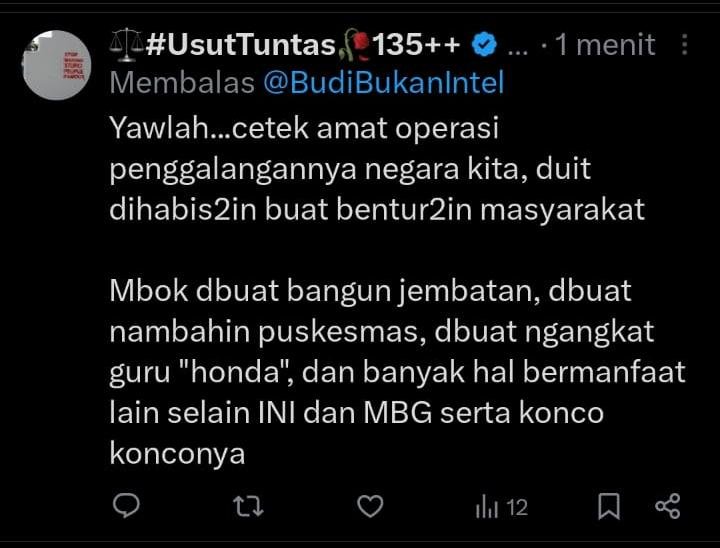The image size is (720, 548).
Task: Click the wilted rose emoji
Action: pyautogui.click(x=354, y=45)
